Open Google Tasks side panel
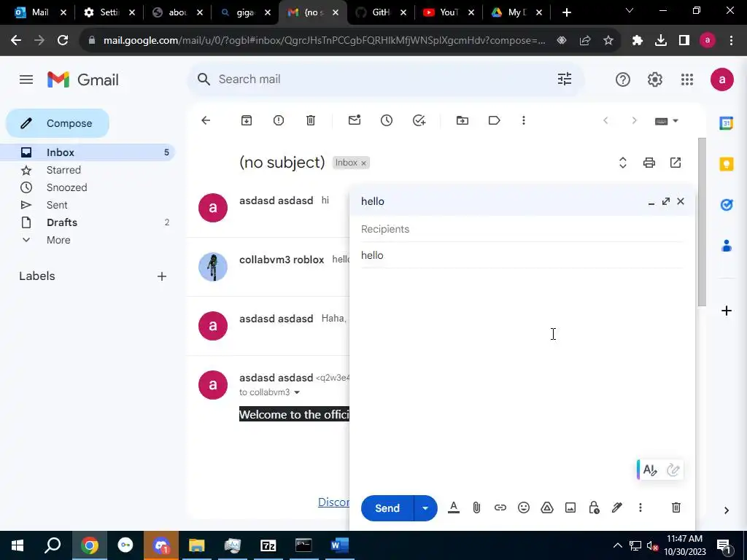 [x=726, y=205]
